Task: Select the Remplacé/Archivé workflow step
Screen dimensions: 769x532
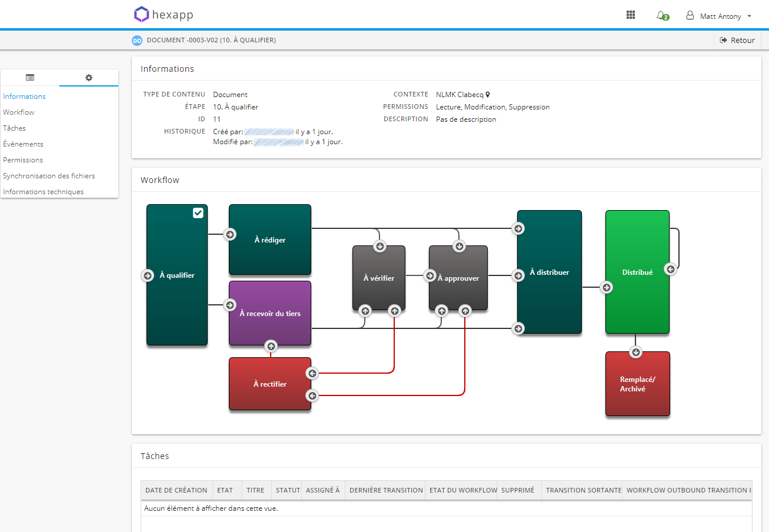Action: pos(638,384)
